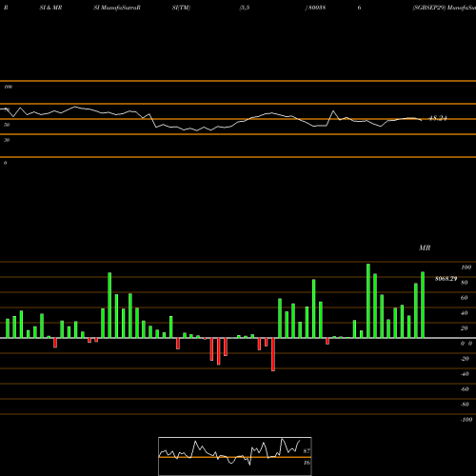476x476 pixels.
Task: Click the MR axis label -100
Action: click(466, 420)
